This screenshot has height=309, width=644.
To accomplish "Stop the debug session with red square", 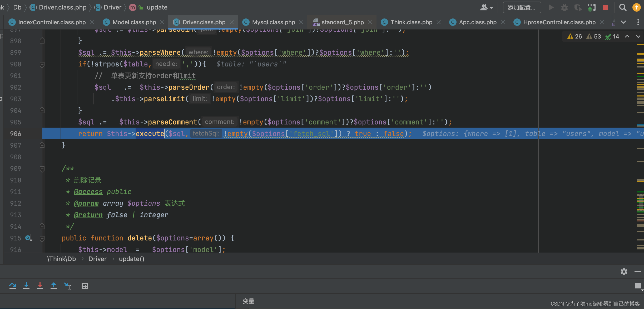I will [606, 7].
